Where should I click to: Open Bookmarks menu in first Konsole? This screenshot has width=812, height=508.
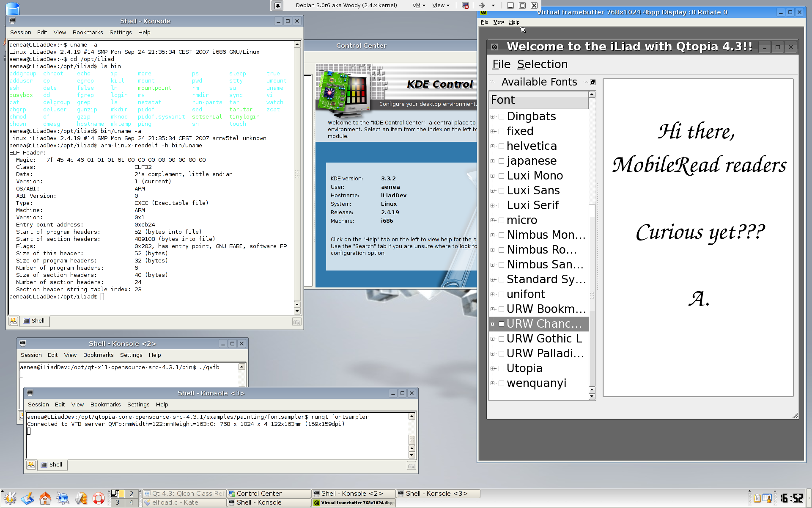[88, 33]
